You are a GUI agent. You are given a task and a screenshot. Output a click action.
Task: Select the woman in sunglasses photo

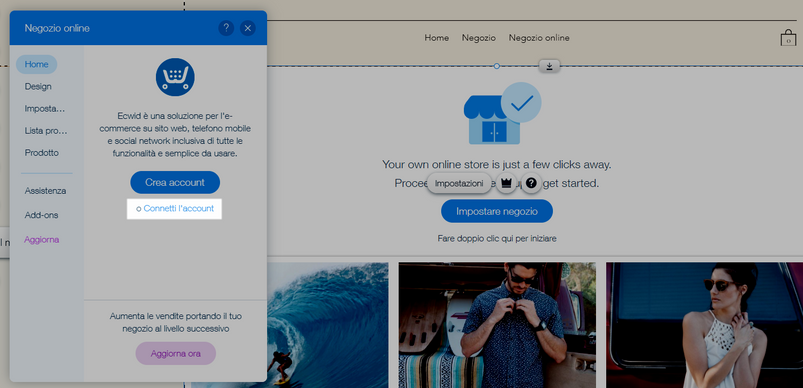click(705, 325)
